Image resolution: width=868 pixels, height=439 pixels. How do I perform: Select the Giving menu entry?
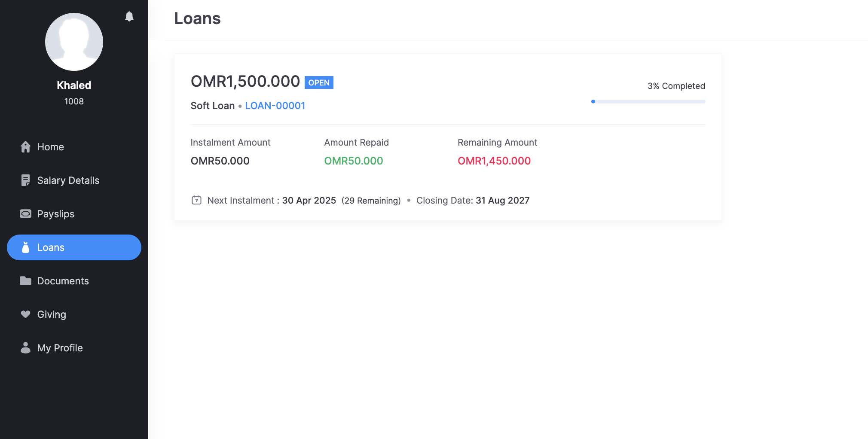52,314
